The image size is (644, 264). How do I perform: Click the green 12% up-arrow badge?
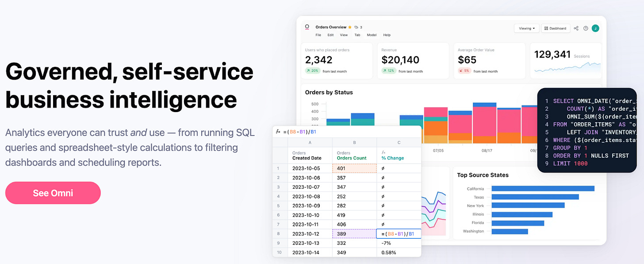coord(389,71)
